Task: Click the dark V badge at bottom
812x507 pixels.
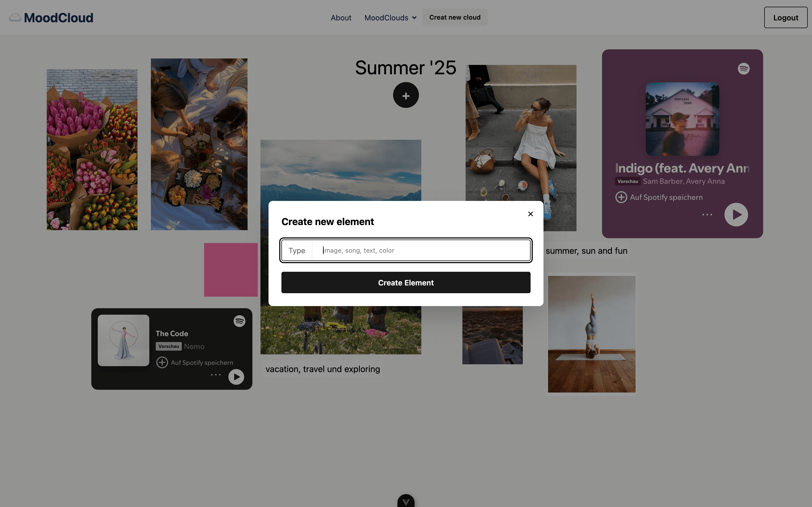Action: coord(406,501)
